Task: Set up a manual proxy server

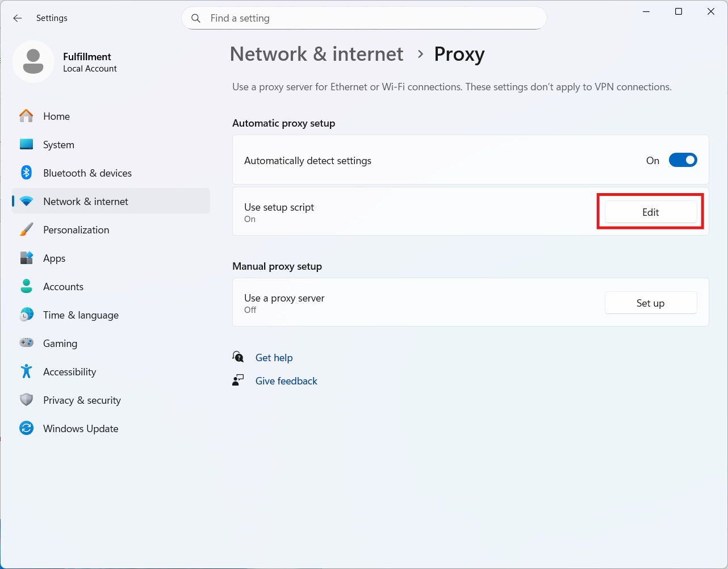Action: click(650, 303)
